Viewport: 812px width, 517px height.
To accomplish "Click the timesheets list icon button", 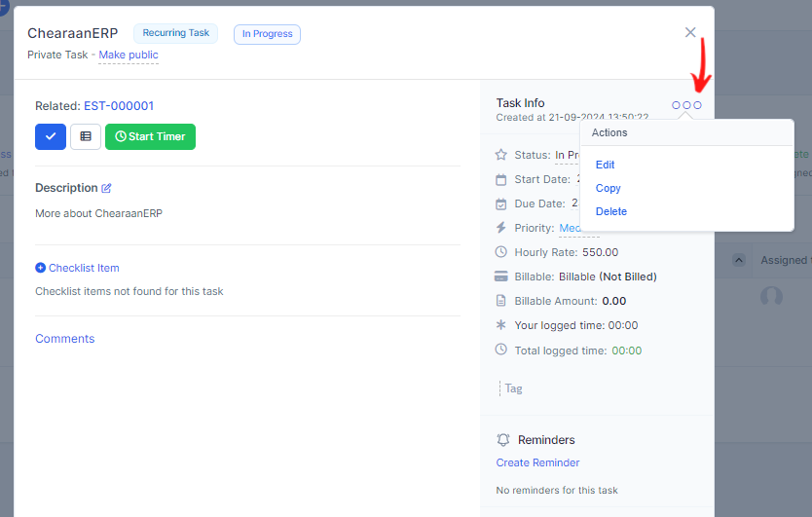I will (x=86, y=136).
